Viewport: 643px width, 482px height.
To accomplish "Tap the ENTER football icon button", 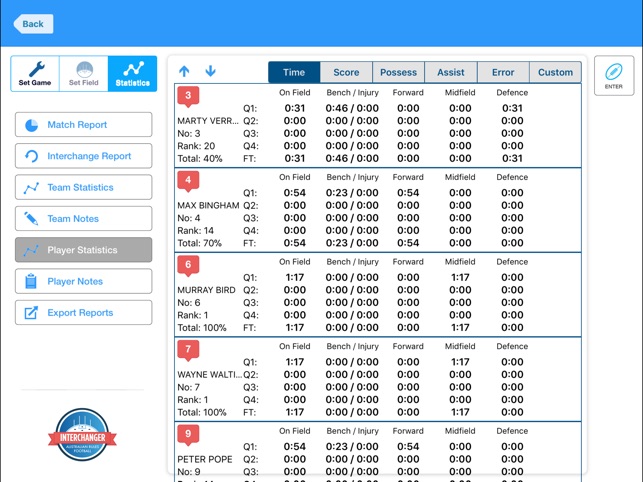I will [x=614, y=76].
